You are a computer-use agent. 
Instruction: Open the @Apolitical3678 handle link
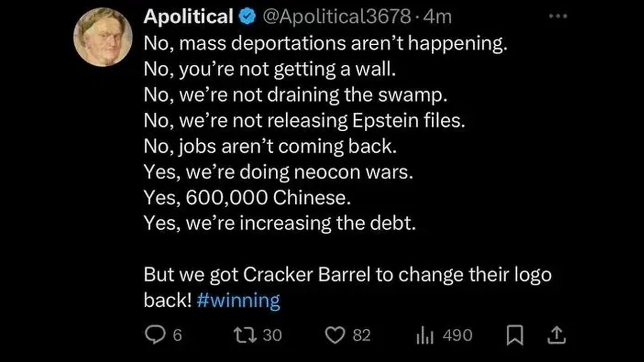(x=336, y=17)
